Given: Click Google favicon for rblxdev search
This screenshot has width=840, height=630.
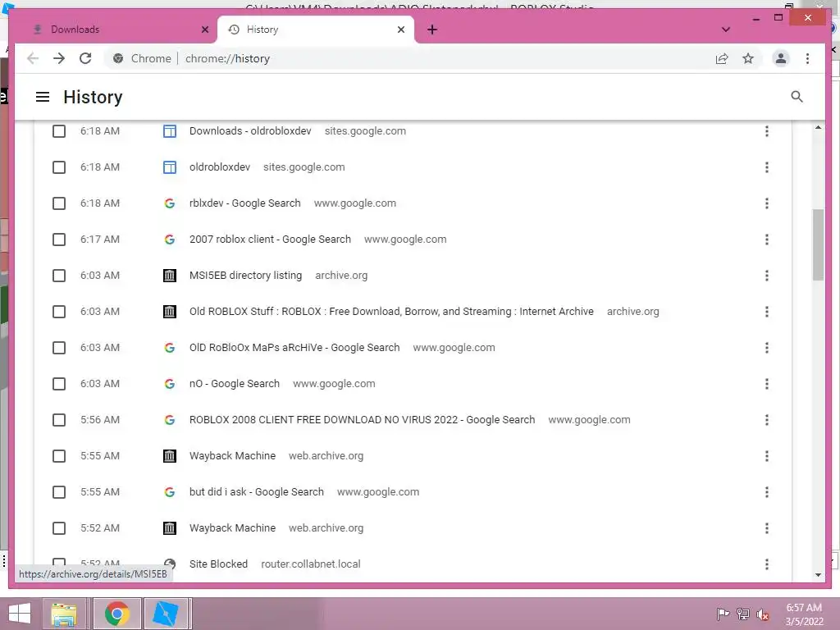Looking at the screenshot, I should tap(169, 203).
